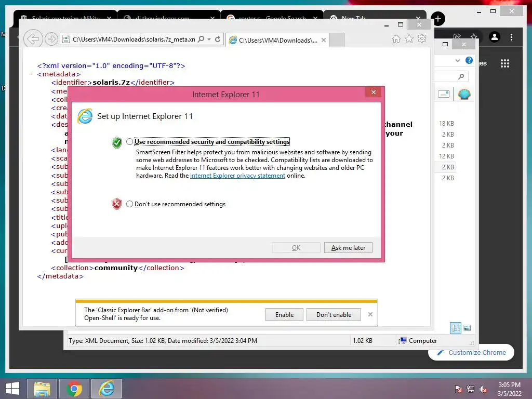The height and width of the screenshot is (399, 532).
Task: Click closing metadata tag line
Action: click(60, 276)
